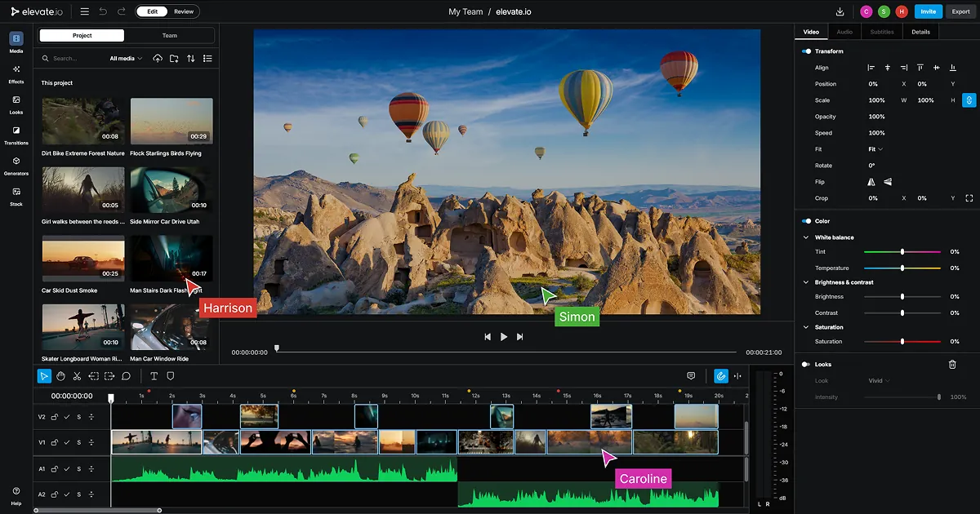980x514 pixels.
Task: Open the Fit mode dropdown
Action: (x=875, y=149)
